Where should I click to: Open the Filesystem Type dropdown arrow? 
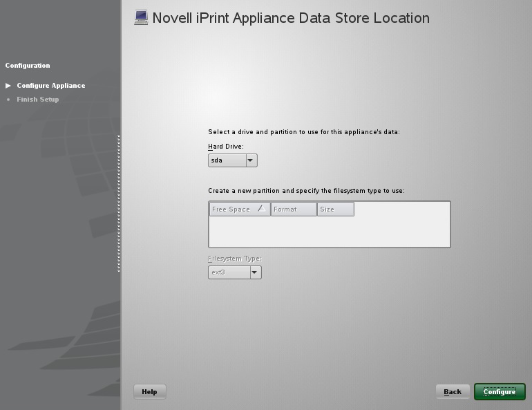click(256, 272)
